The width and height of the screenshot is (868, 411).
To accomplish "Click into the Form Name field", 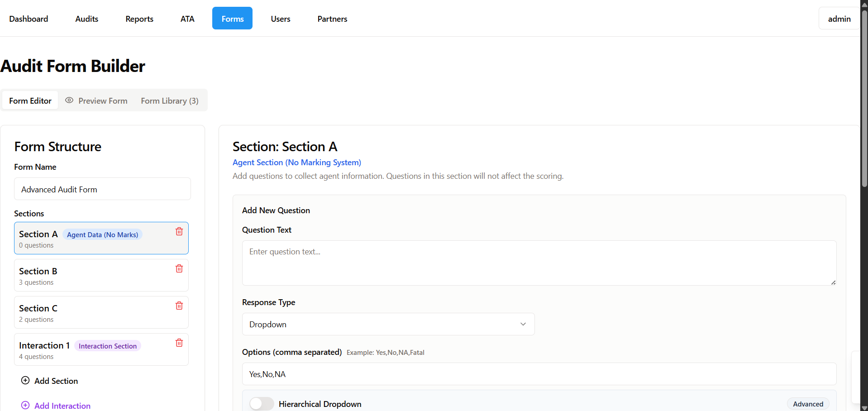I will [x=102, y=189].
